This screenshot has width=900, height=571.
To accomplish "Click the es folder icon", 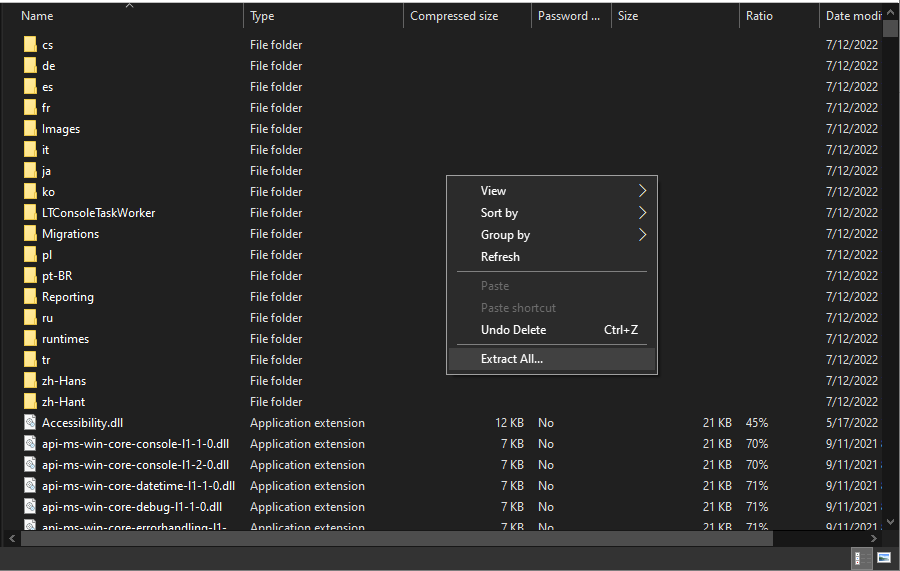I will [x=30, y=87].
